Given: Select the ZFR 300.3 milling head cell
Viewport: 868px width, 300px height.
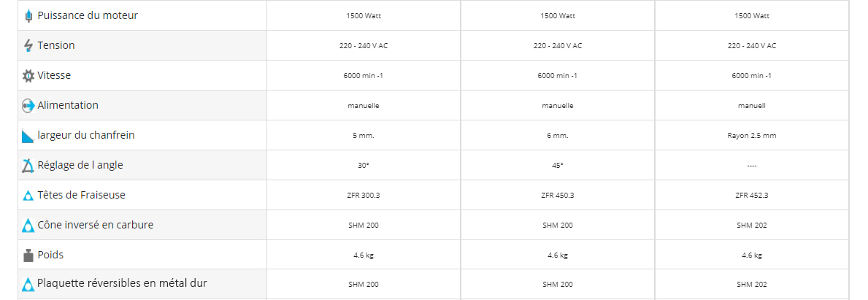Looking at the screenshot, I should click(x=364, y=196).
